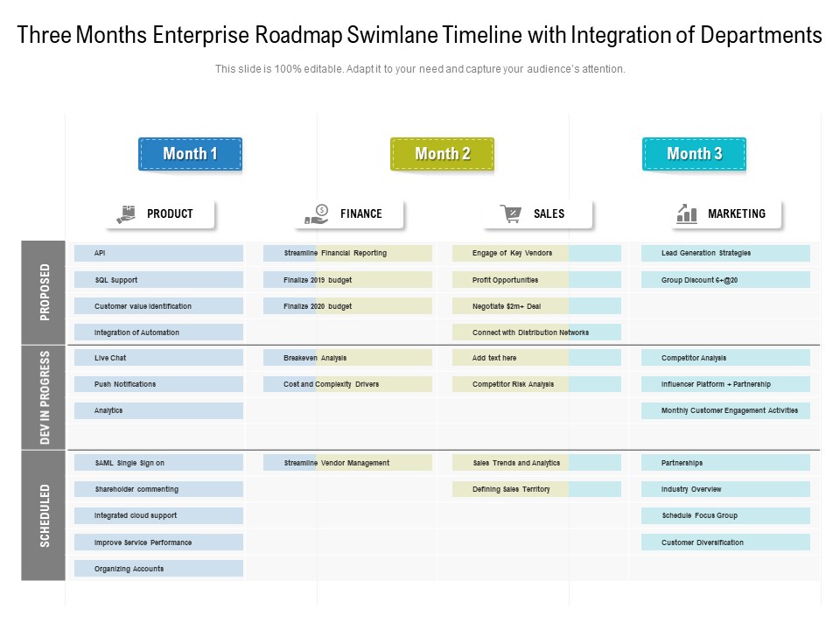Click the SALES department header

pos(538,213)
